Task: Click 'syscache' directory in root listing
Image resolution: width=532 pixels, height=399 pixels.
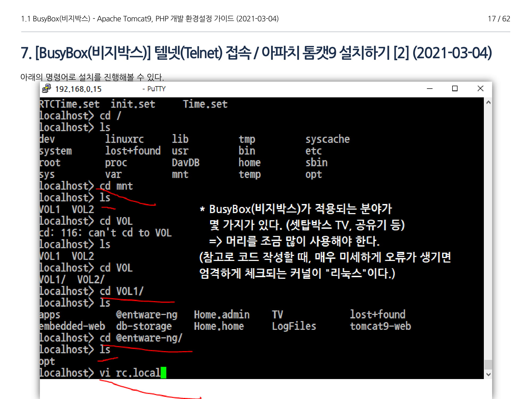Action: coord(327,139)
